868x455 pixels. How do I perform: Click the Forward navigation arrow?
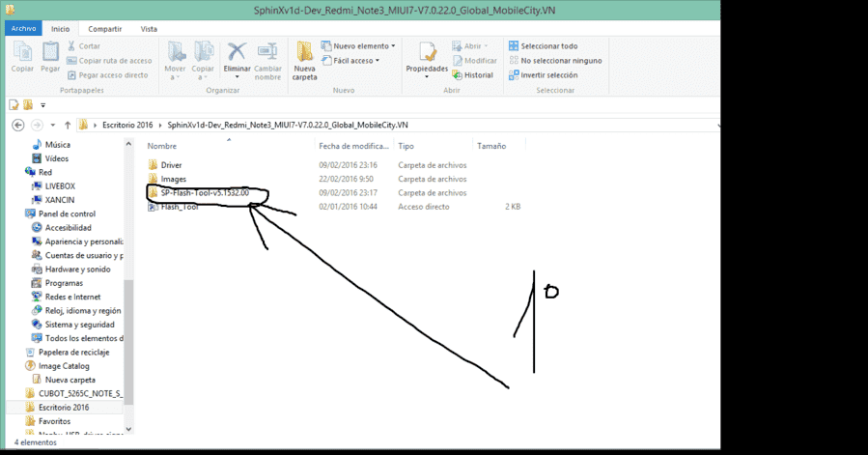click(37, 126)
